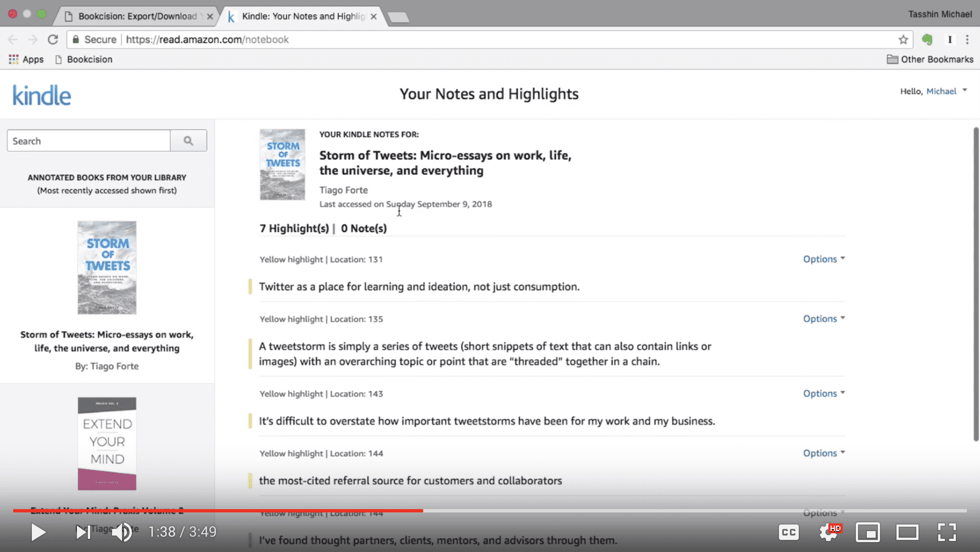
Task: Open the Bookcision bookmark
Action: click(84, 59)
